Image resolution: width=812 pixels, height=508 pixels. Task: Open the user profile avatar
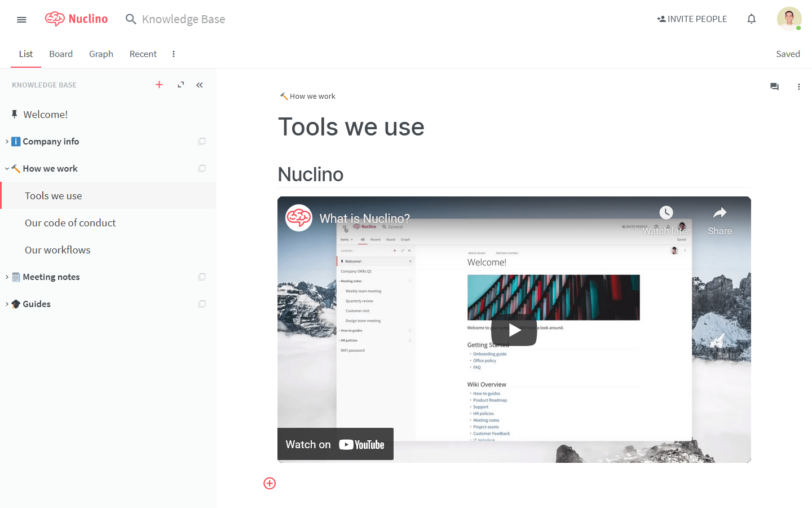coord(789,19)
